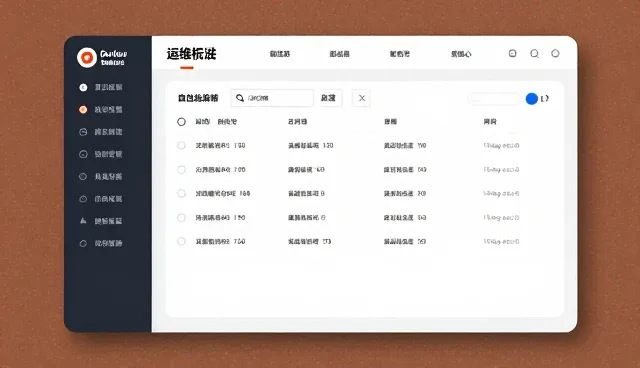Toggle the select-all circle in the table header

[x=181, y=122]
